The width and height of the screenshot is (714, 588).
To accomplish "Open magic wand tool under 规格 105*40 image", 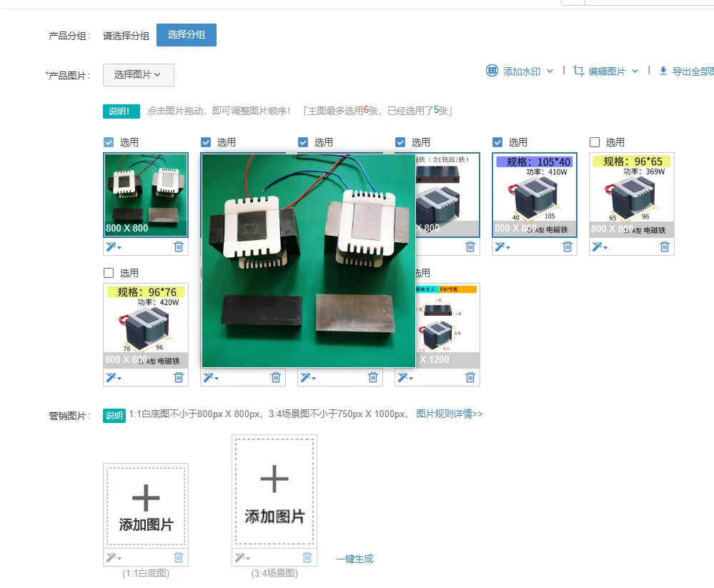I will coord(502,247).
